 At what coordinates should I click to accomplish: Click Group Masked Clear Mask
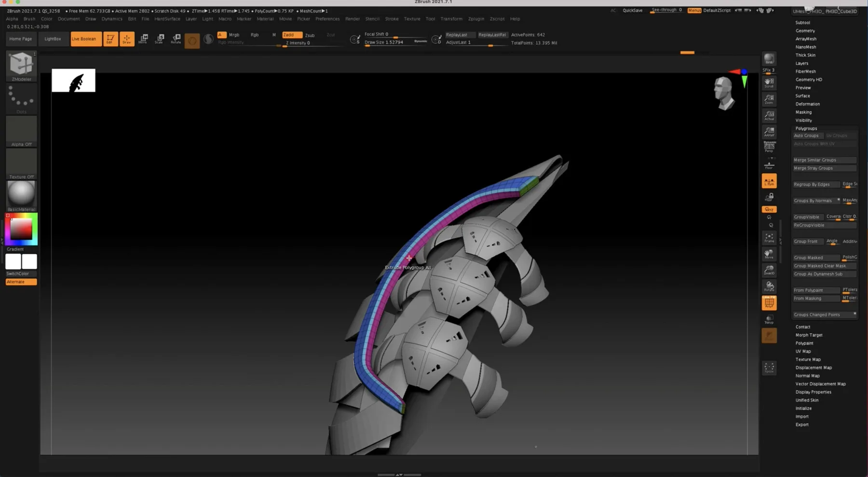coord(825,266)
